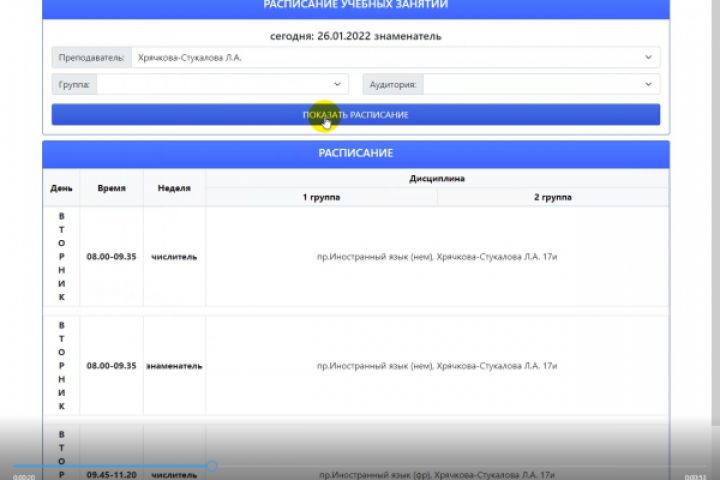
Task: Click the Время column header
Action: pos(111,188)
